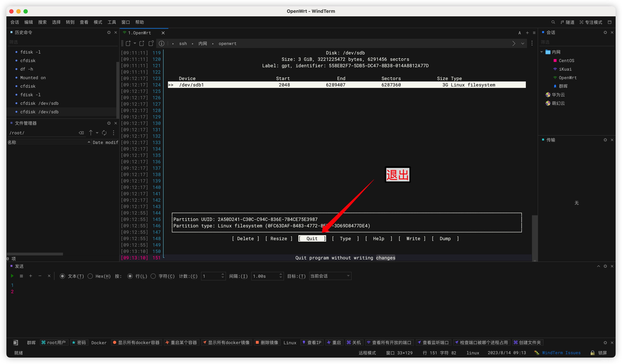Click the font size A icon
Viewport: 622px width, 364px height.
tap(520, 33)
